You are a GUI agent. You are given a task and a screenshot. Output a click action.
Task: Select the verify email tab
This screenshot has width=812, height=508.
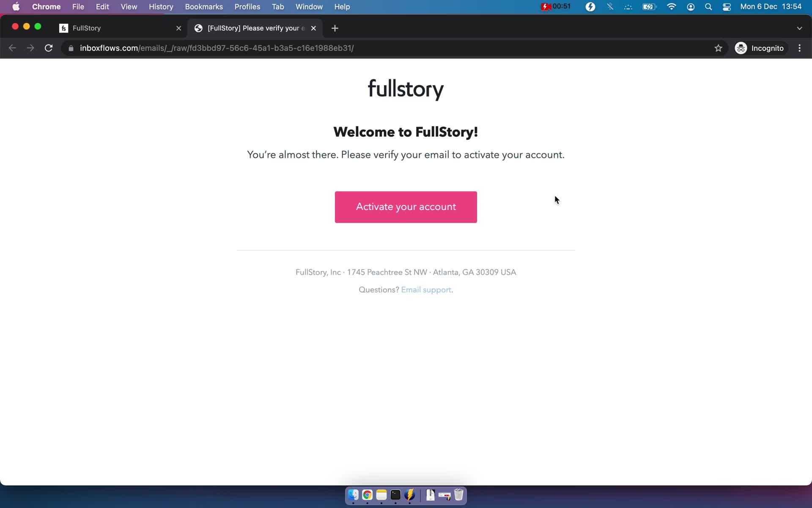[x=255, y=28]
